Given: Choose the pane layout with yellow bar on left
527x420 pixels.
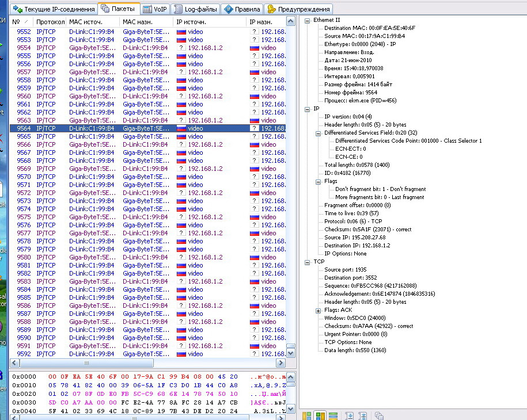Looking at the screenshot, I should pyautogui.click(x=306, y=415).
